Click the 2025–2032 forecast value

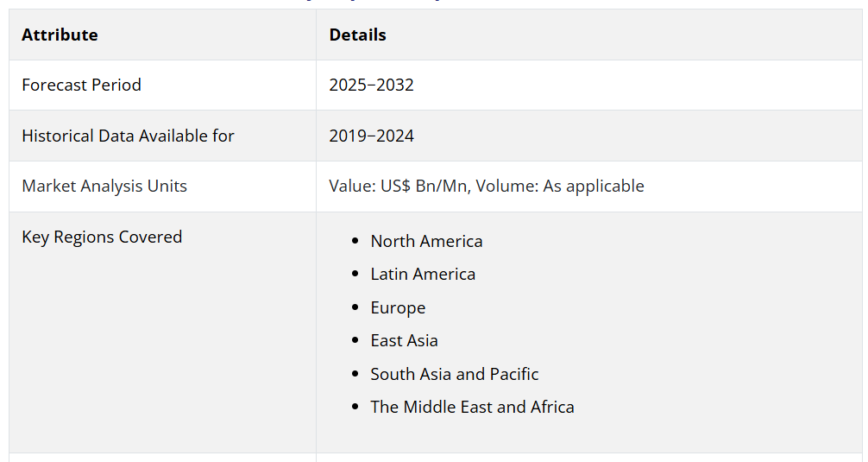(x=371, y=85)
